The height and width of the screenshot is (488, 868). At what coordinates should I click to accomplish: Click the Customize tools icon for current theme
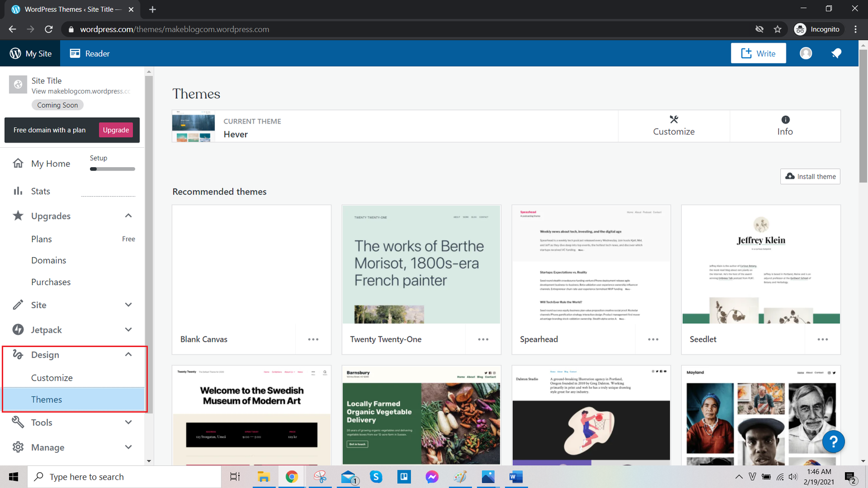[x=674, y=119]
